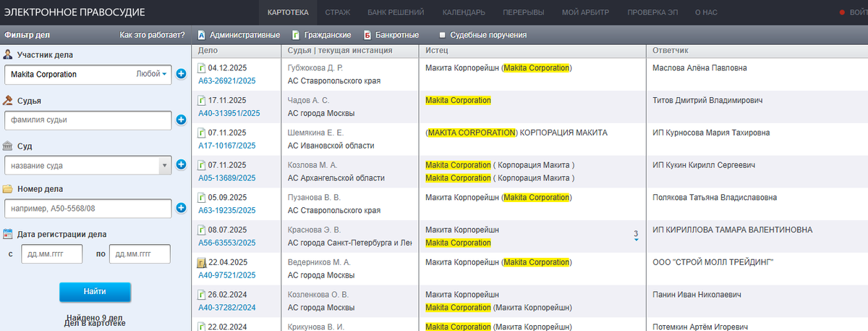Screen dimensions: 868x331
Task: Focus the case number field например, А50-5568/08
Action: point(88,209)
